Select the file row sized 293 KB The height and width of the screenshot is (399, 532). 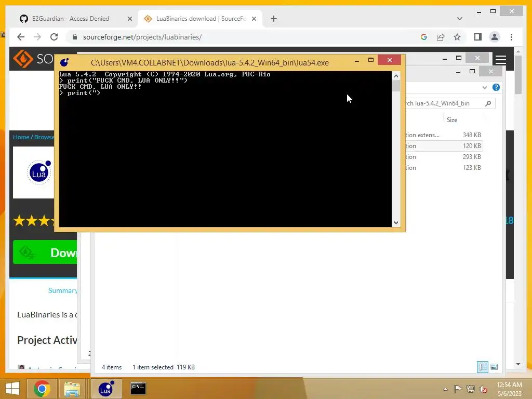coord(444,157)
